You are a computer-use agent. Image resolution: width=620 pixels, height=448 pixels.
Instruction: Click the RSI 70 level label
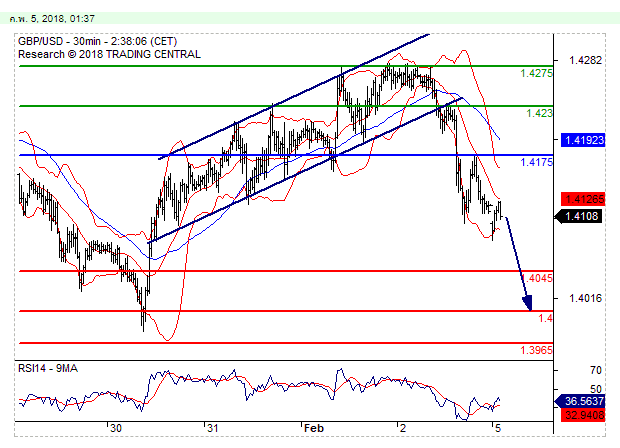[595, 370]
